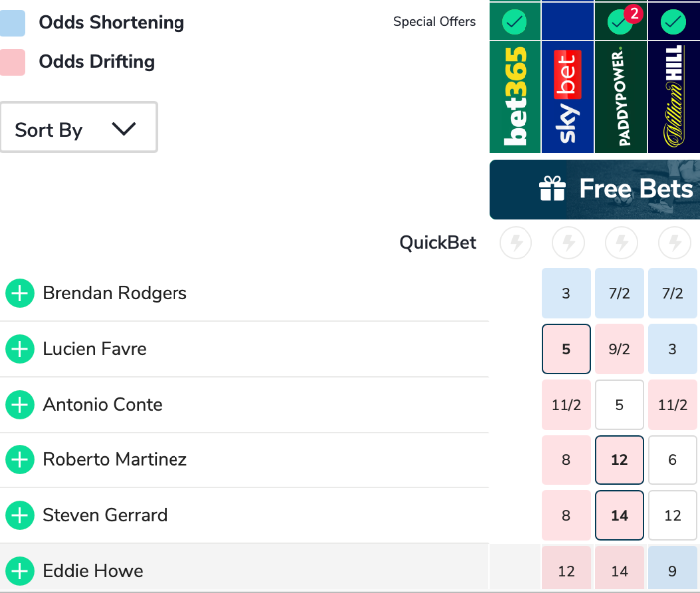Expand the Brendan Rodgers row with plus
700x593 pixels.
20,293
